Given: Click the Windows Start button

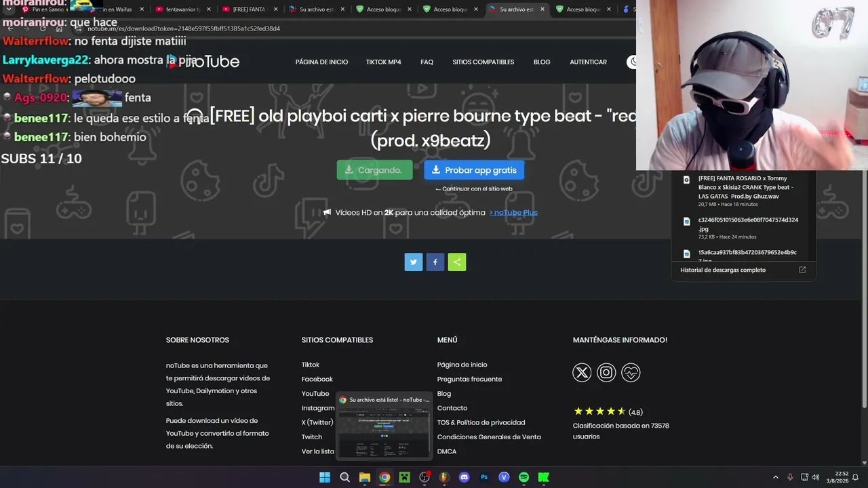Looking at the screenshot, I should [325, 477].
